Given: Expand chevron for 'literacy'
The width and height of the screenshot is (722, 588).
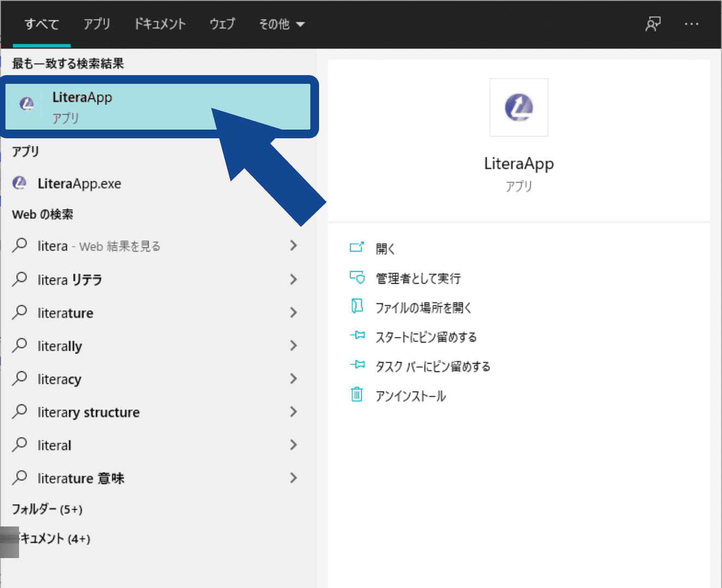Looking at the screenshot, I should tap(293, 378).
